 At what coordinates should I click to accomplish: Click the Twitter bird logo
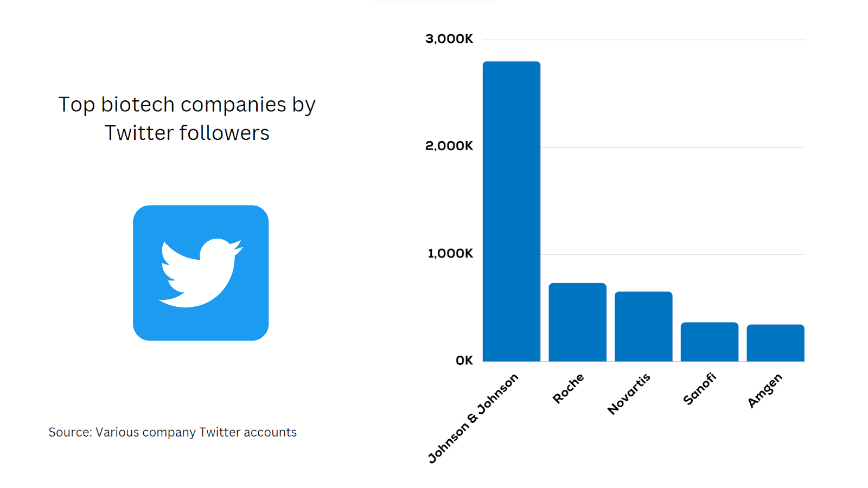201,273
